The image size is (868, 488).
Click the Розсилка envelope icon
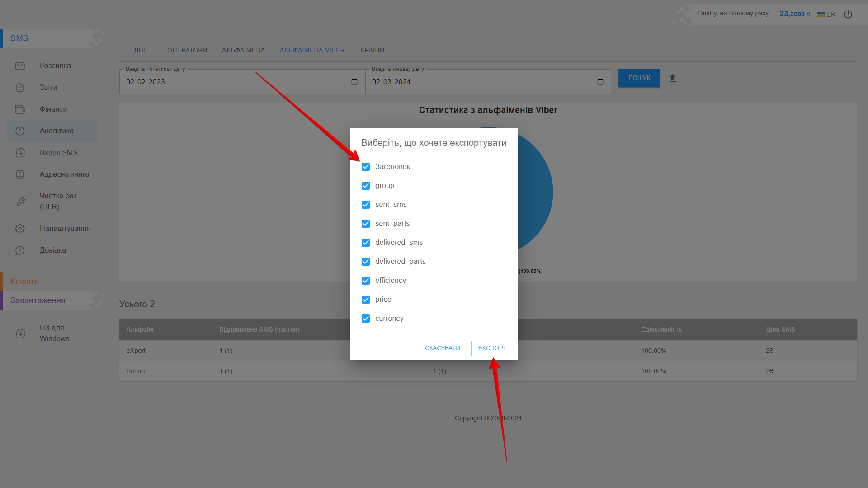tap(20, 66)
